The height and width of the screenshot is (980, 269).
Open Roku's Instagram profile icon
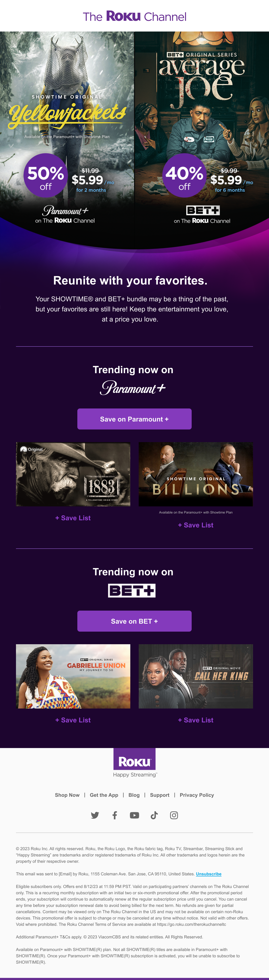pyautogui.click(x=174, y=815)
